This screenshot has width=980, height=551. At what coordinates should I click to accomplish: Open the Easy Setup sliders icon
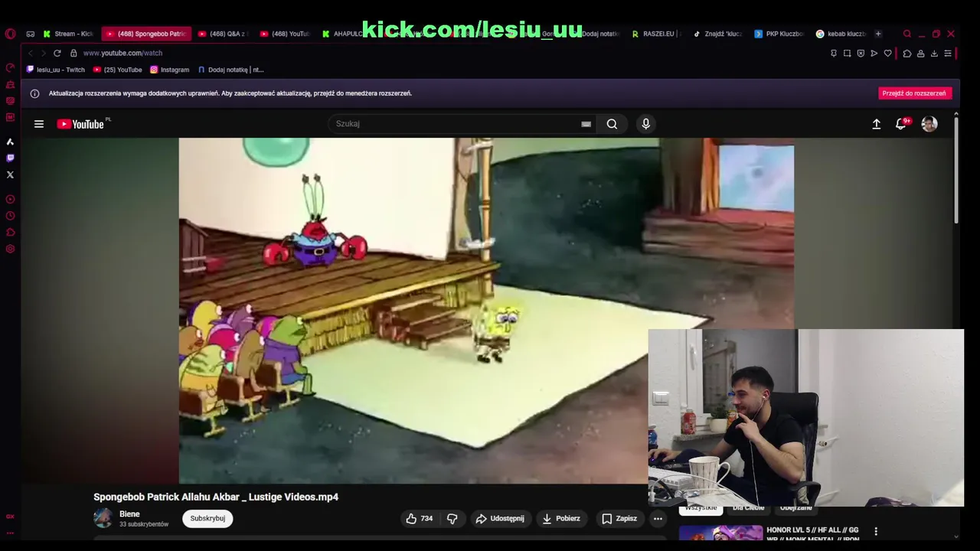(x=948, y=53)
